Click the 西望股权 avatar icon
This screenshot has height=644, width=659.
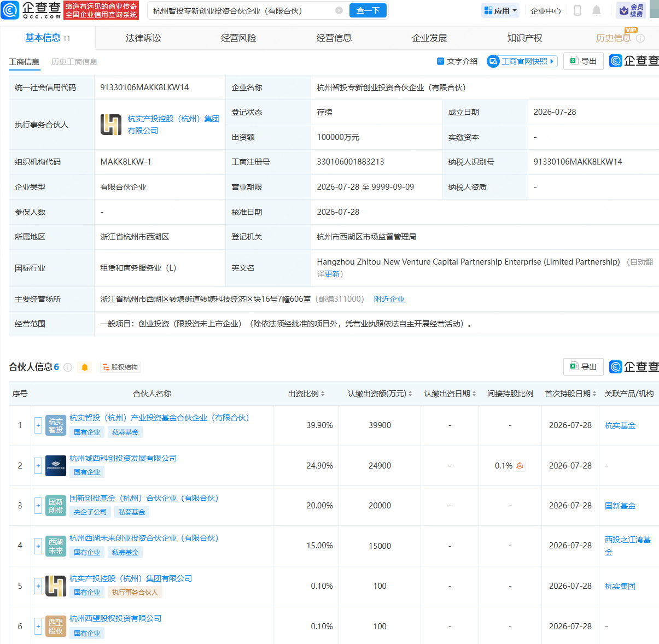[x=56, y=627]
